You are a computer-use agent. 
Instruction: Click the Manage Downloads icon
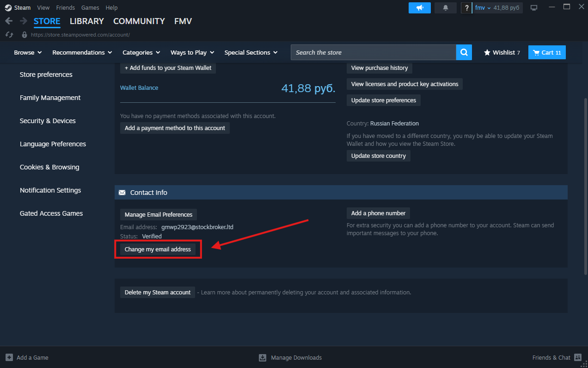263,357
